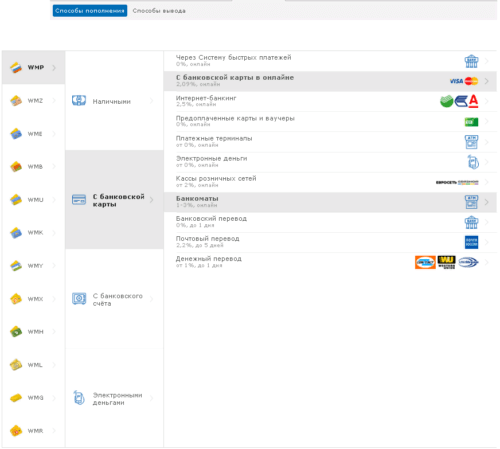Click the Sberbank Alfa internet-banking logos

click(x=459, y=101)
